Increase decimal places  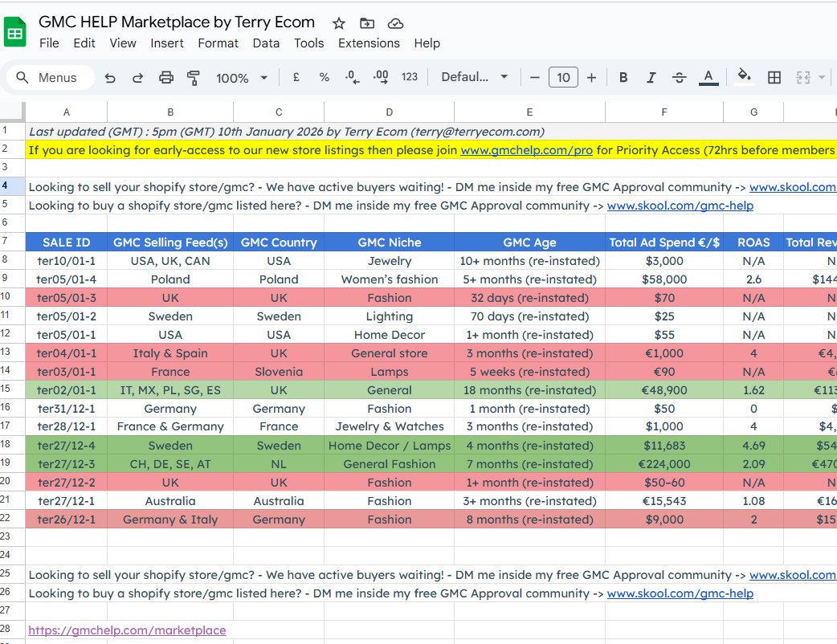(381, 77)
